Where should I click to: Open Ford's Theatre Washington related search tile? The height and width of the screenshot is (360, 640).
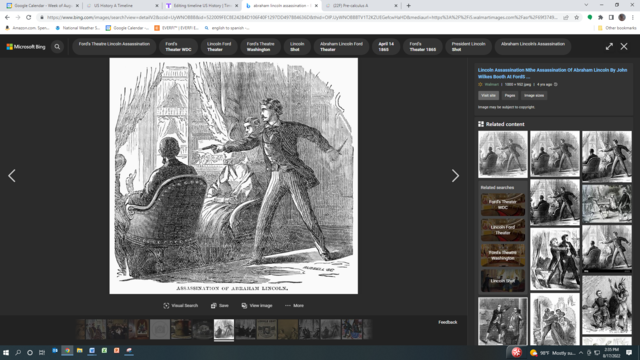click(x=503, y=255)
